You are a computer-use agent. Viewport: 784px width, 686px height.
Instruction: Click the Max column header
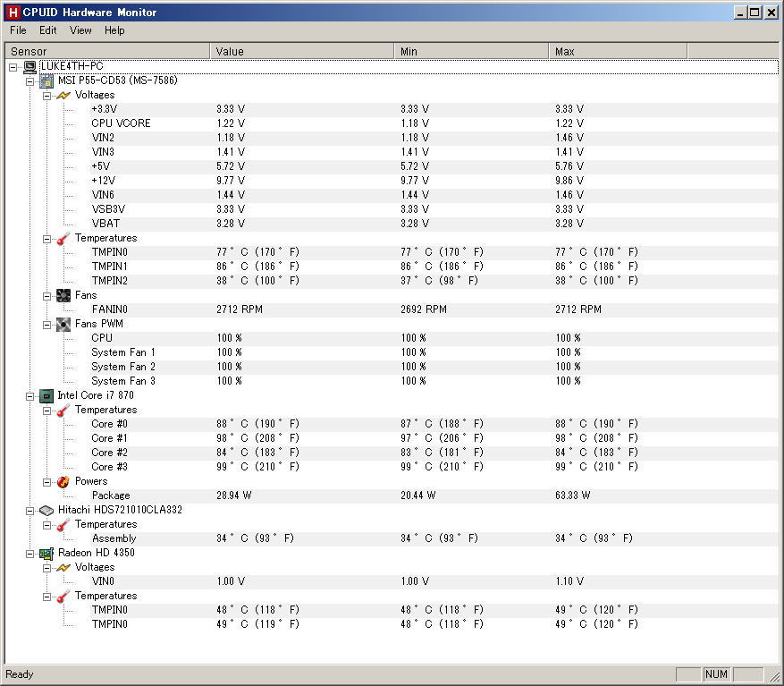618,51
